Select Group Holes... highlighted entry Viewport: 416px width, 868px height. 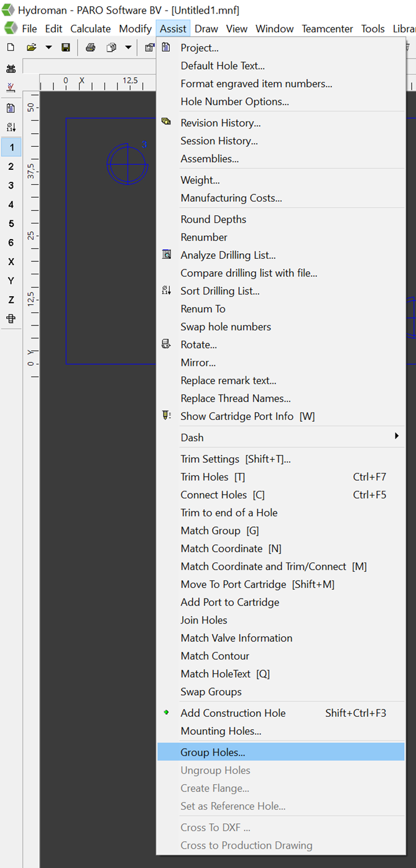tap(280, 752)
